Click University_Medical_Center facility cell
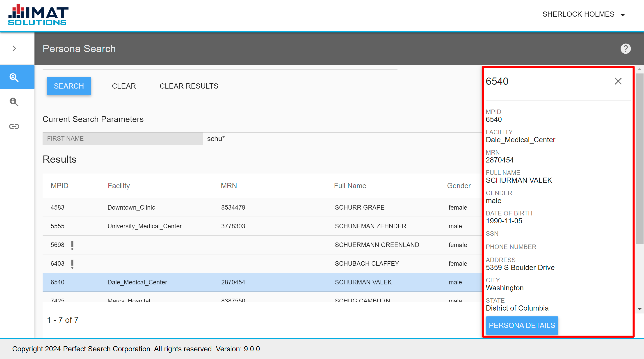The width and height of the screenshot is (644, 359). point(144,226)
